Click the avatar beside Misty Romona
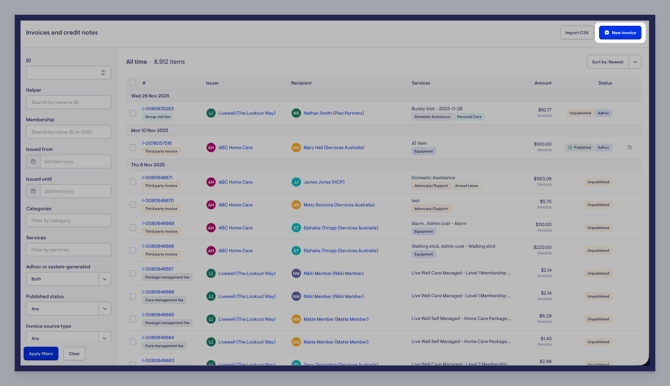Viewport: 670px width, 386px height. (296, 205)
